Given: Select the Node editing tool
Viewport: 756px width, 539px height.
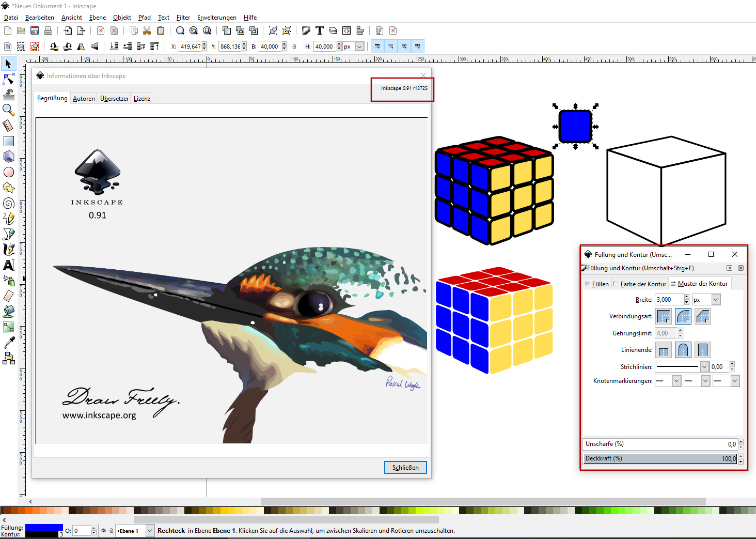Looking at the screenshot, I should pos(9,79).
